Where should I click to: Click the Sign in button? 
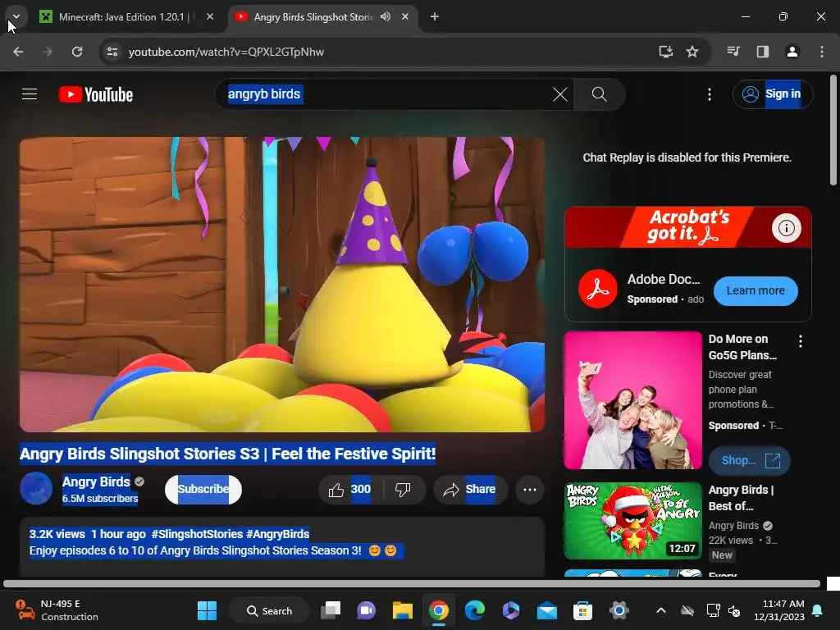coord(773,94)
